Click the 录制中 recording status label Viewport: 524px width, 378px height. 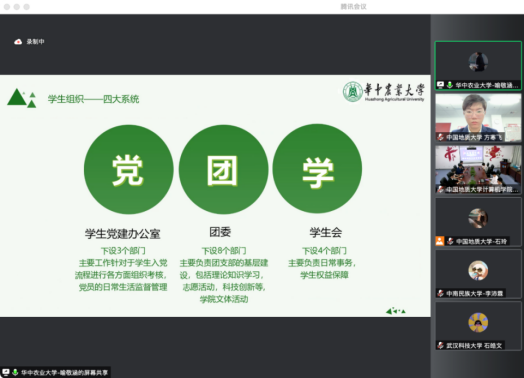[35, 41]
